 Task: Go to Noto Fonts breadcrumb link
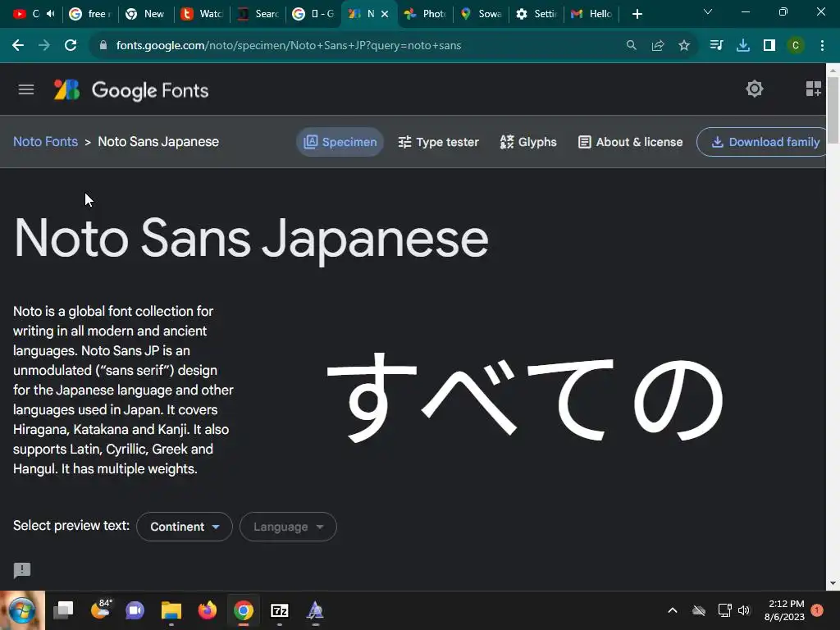click(x=46, y=141)
